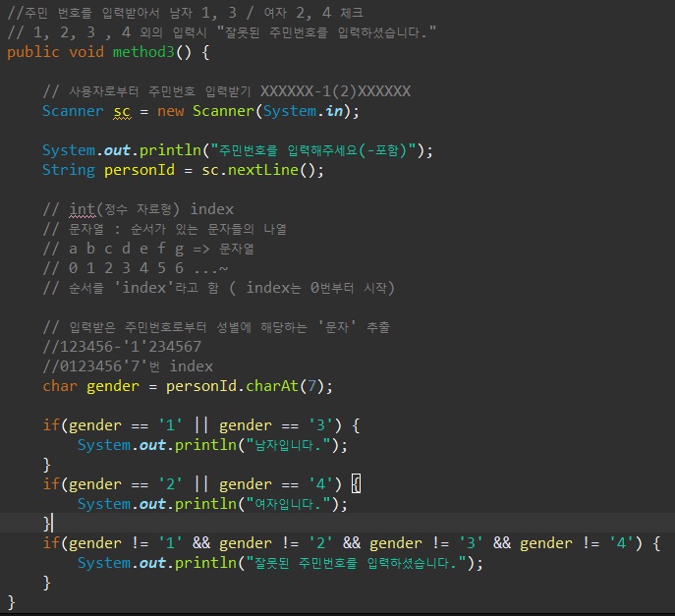Click the 'public void' keywords
This screenshot has height=616, width=675.
[x=56, y=52]
